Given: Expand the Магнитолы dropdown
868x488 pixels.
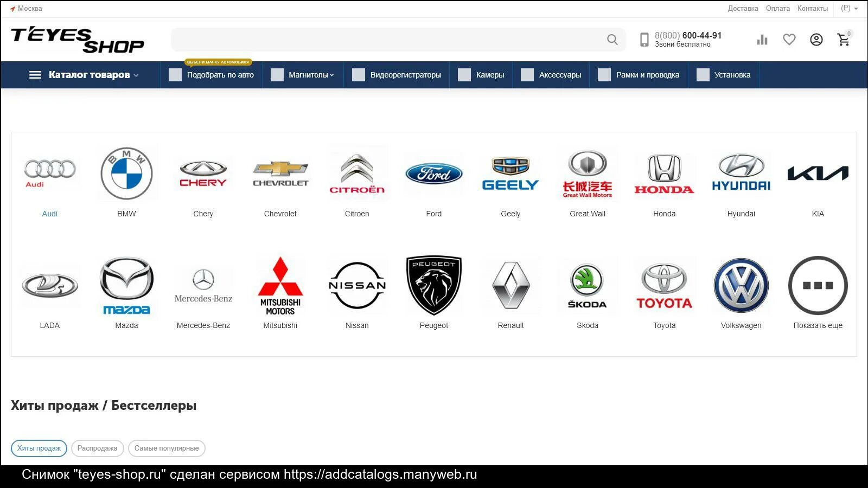Looking at the screenshot, I should 303,75.
